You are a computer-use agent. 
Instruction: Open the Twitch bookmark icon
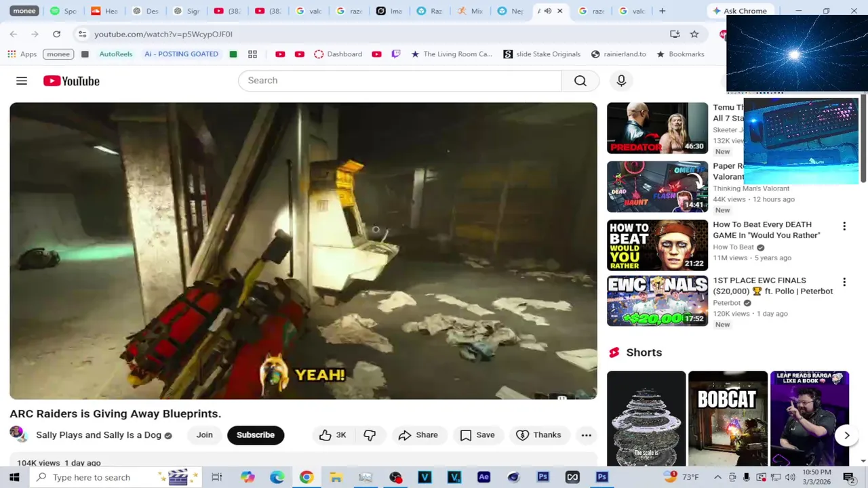396,54
